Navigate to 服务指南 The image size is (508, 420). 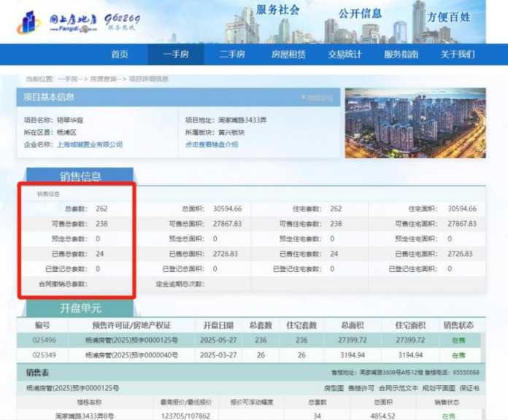pos(401,55)
